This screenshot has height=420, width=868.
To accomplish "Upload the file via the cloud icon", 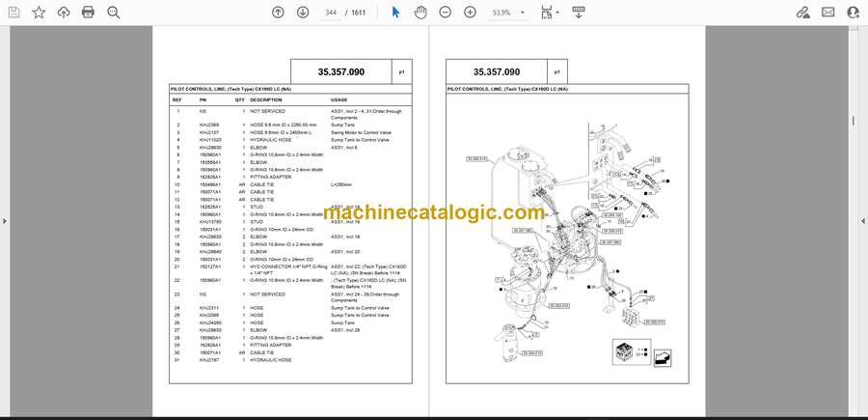I will [64, 13].
